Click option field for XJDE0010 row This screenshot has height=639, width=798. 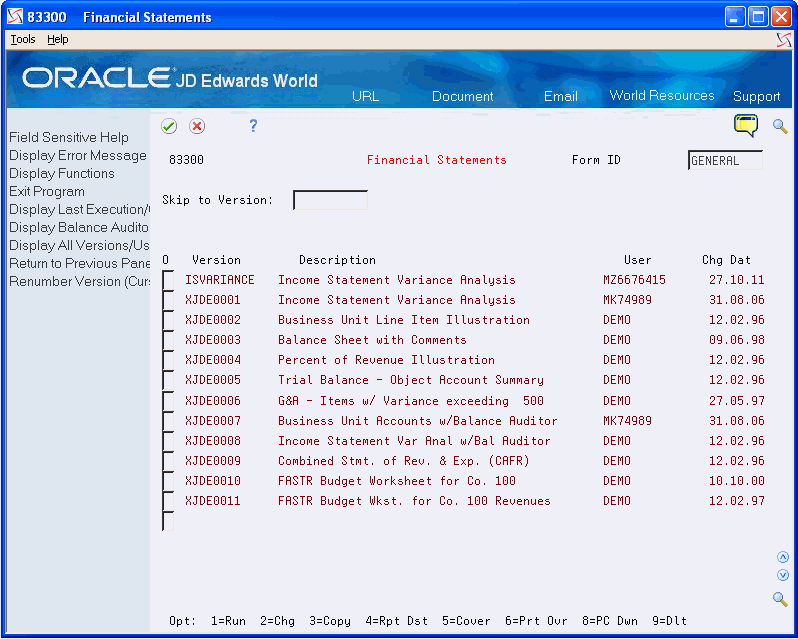[168, 481]
